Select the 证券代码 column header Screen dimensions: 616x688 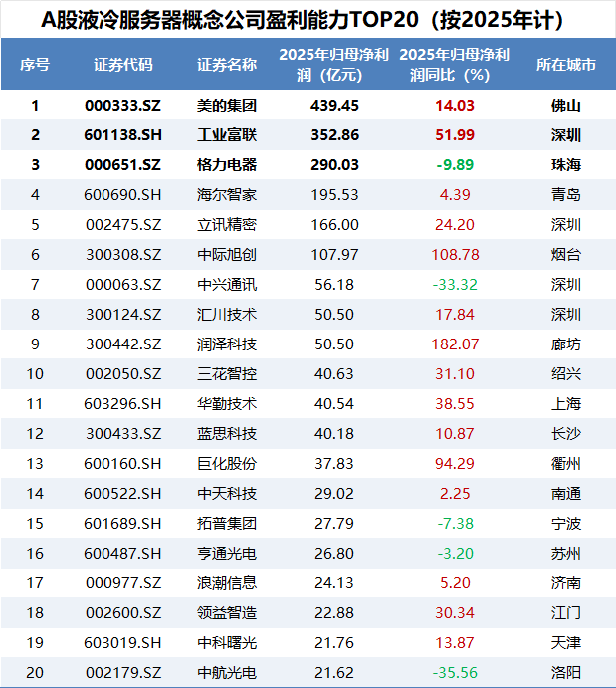[123, 65]
